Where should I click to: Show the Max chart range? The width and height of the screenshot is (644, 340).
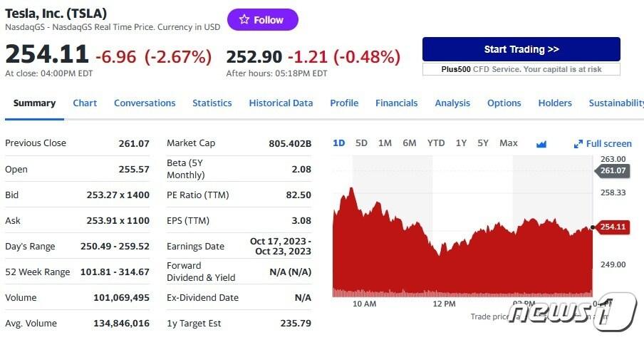pyautogui.click(x=509, y=143)
